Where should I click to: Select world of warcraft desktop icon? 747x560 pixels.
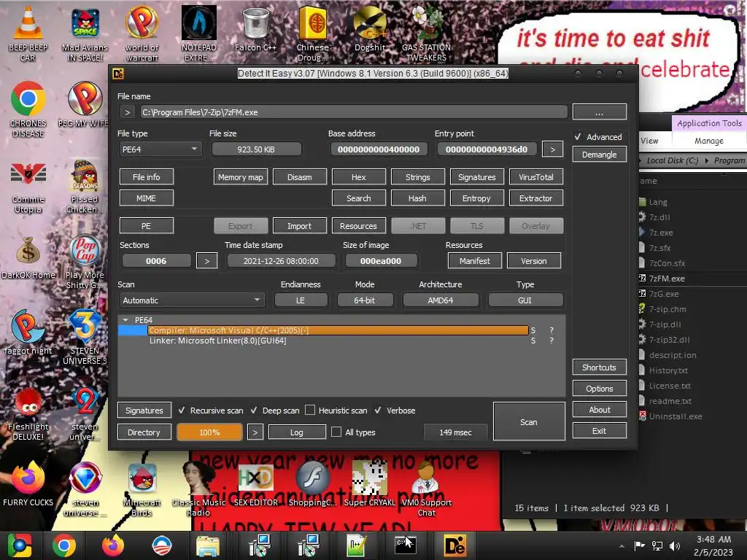point(142,34)
